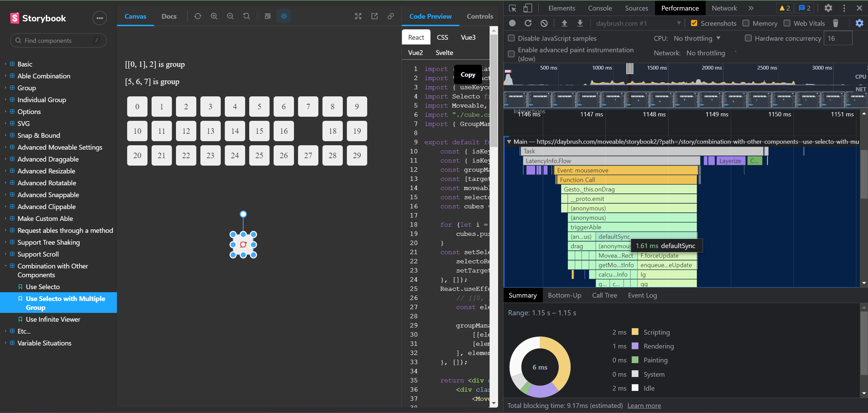The width and height of the screenshot is (868, 413).
Task: Enable the Hardware concurrency checkbox
Action: [748, 38]
